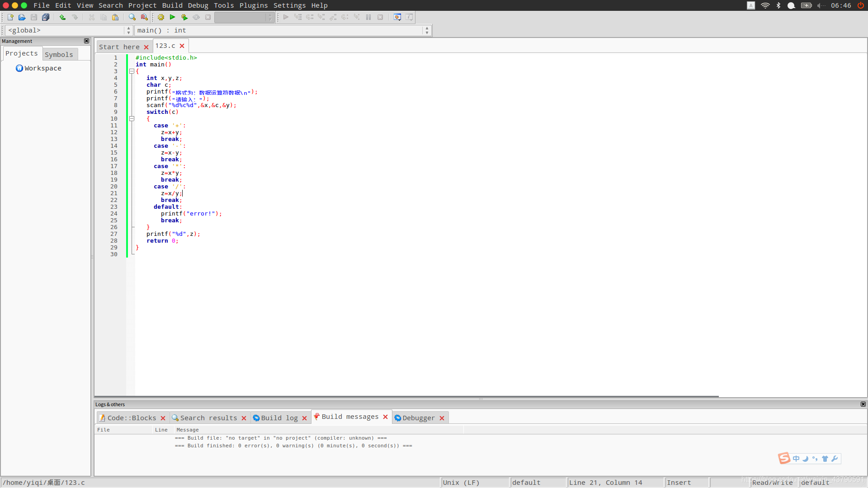The image size is (868, 488).
Task: Open a file with the folder icon
Action: [22, 17]
